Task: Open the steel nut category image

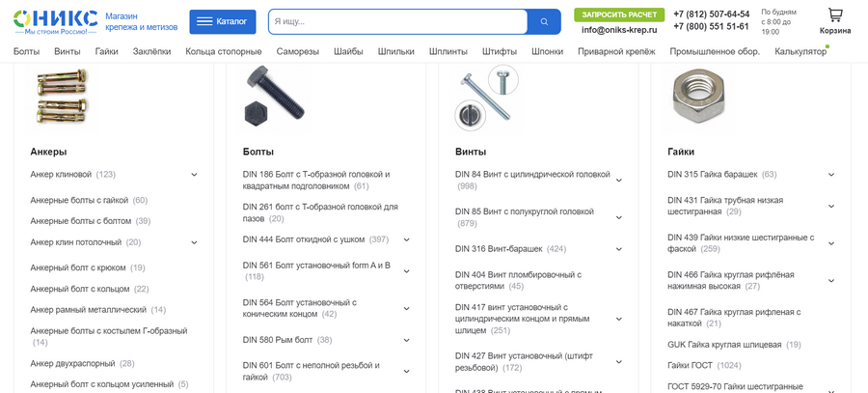Action: pyautogui.click(x=698, y=96)
